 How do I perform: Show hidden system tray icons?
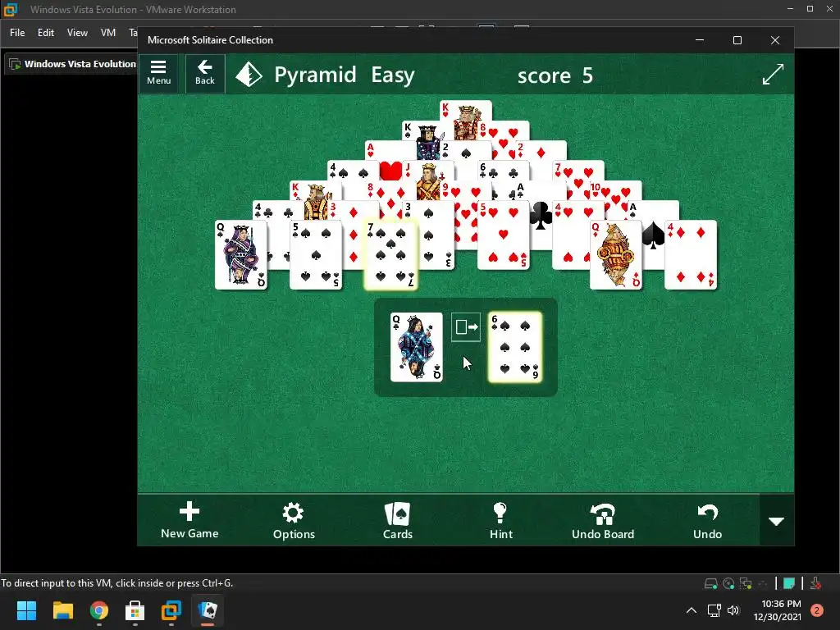coord(692,610)
